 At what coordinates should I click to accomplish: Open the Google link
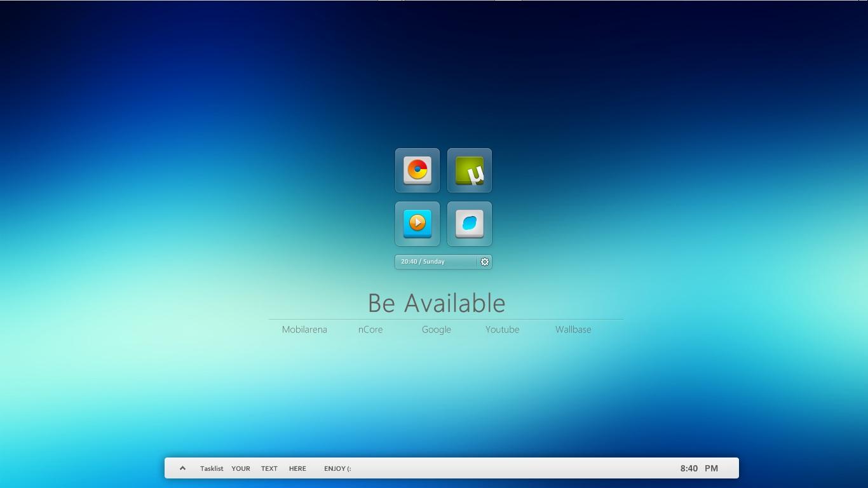tap(437, 329)
